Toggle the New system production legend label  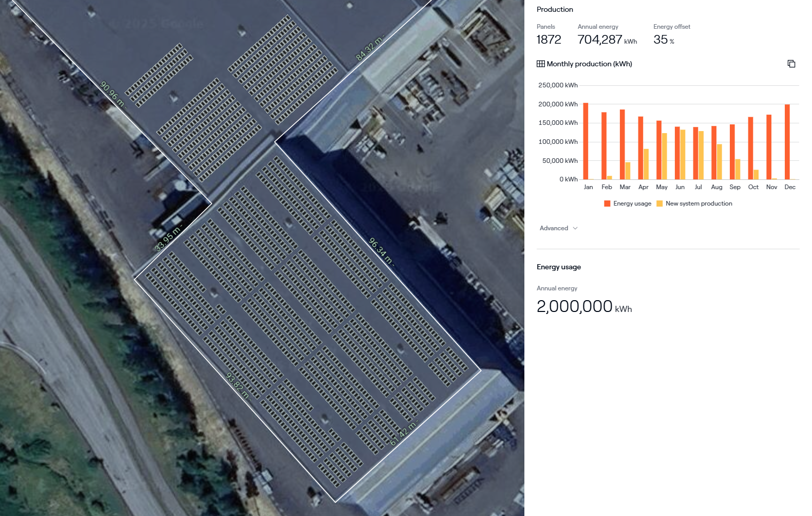[698, 204]
